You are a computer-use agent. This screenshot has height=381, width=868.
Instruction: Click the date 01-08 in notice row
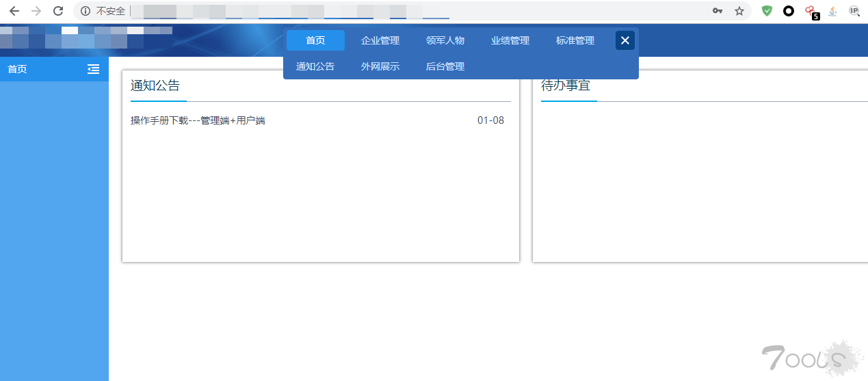(490, 120)
